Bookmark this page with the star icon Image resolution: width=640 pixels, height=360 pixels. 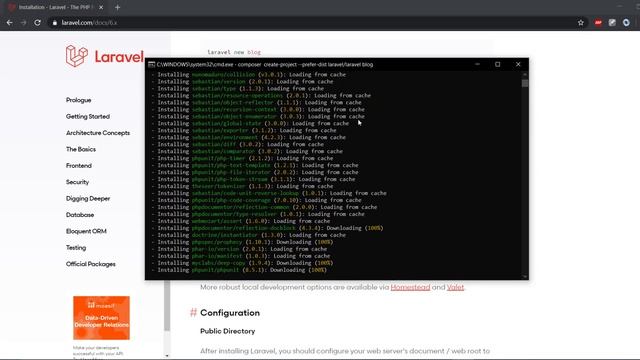pyautogui.click(x=581, y=23)
